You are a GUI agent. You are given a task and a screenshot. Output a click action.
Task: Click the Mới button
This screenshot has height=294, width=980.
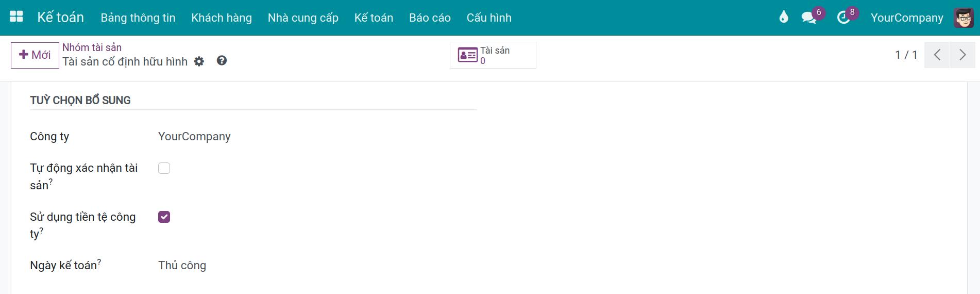pos(35,55)
